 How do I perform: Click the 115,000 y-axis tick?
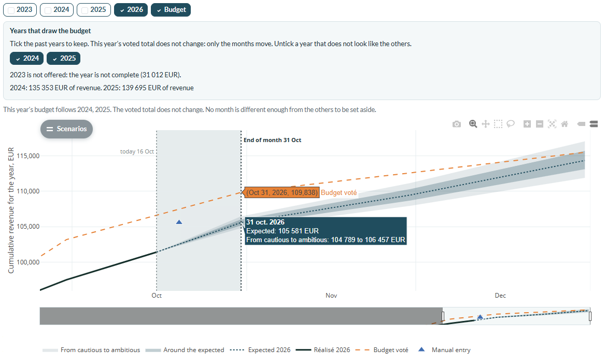coord(28,156)
